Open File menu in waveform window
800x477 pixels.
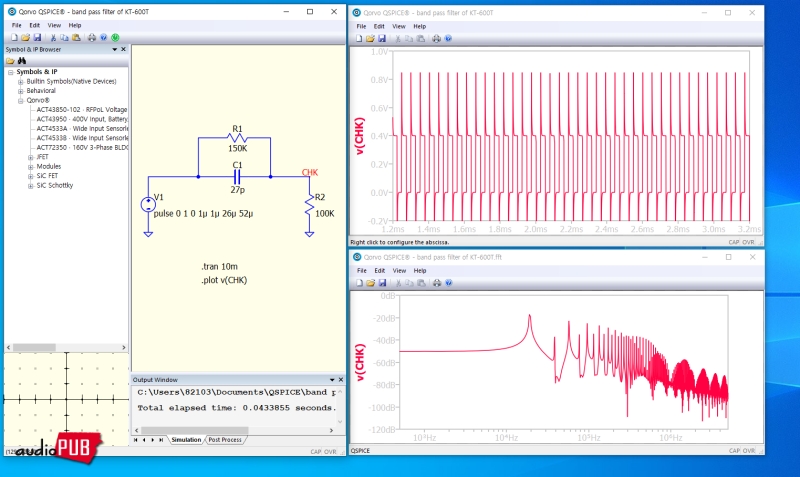click(361, 26)
